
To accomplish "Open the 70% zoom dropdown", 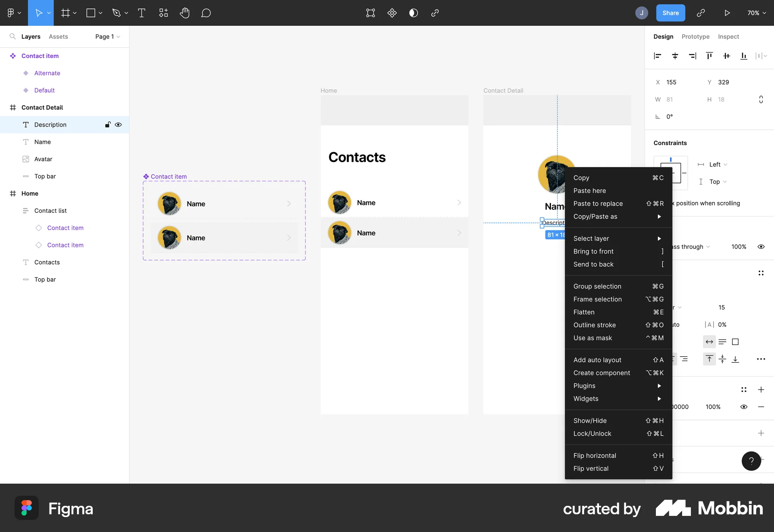I will (x=756, y=12).
